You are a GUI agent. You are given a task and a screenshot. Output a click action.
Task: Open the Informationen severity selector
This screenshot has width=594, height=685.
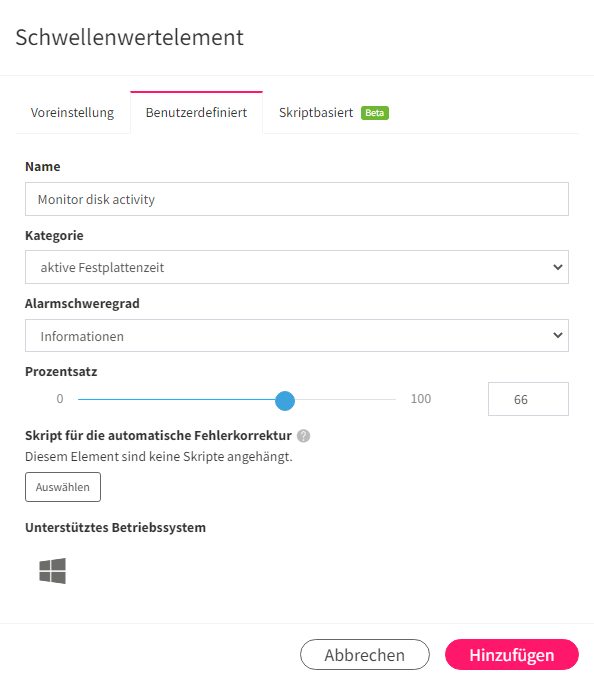297,336
